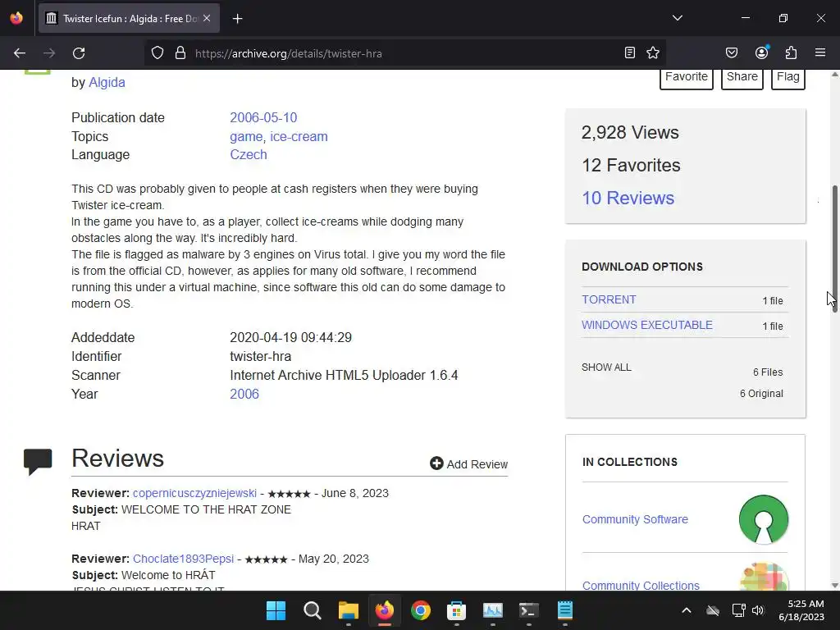Screen dimensions: 840x630
Task: Open the Windows Start menu
Action: 276,610
